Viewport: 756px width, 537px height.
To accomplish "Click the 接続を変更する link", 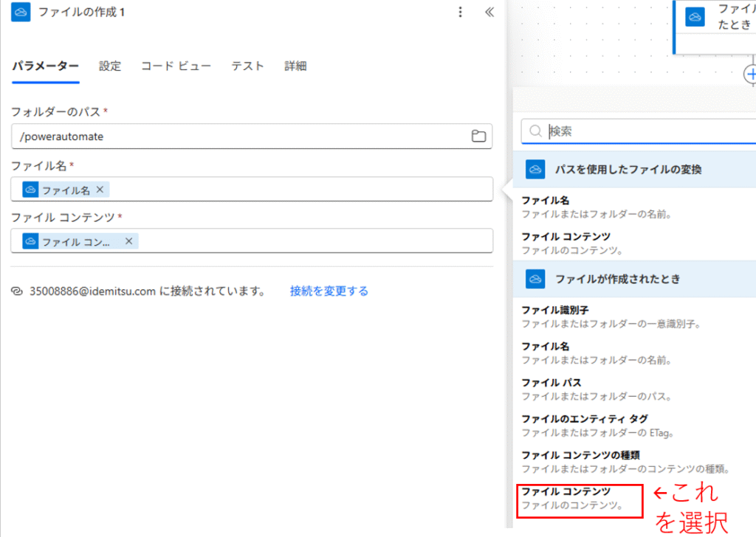I will coord(329,291).
